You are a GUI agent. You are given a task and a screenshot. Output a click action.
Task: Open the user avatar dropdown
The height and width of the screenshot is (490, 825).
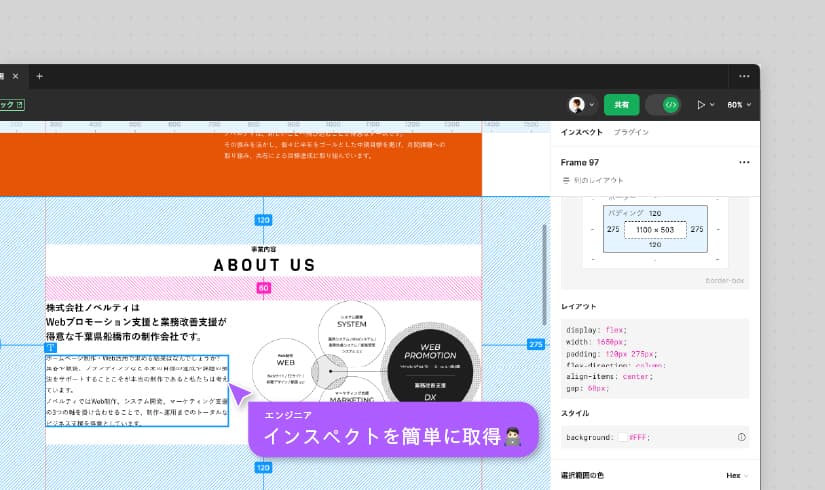582,104
